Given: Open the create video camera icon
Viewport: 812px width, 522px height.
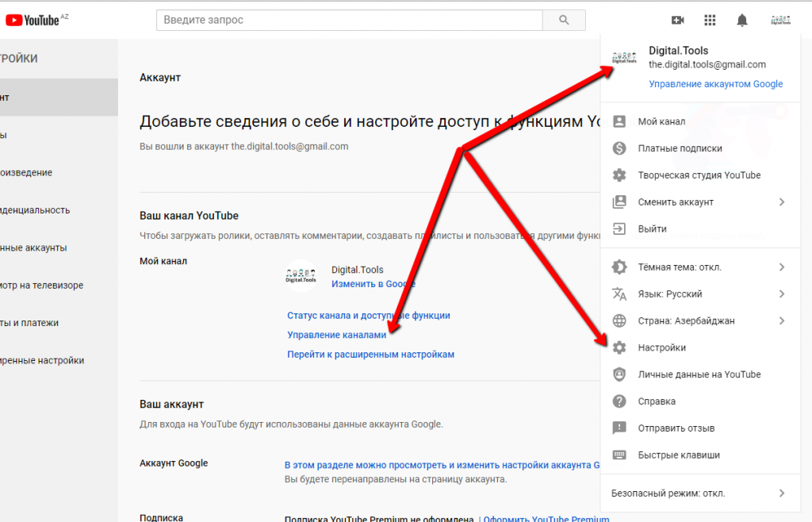Looking at the screenshot, I should (677, 20).
